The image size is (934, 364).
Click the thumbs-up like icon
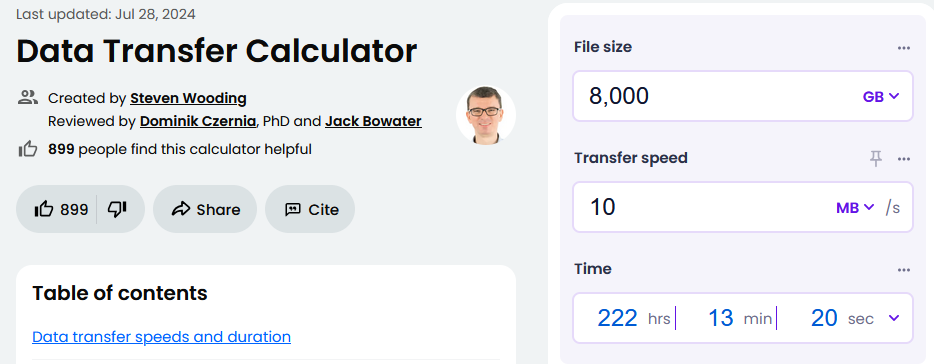tap(44, 209)
